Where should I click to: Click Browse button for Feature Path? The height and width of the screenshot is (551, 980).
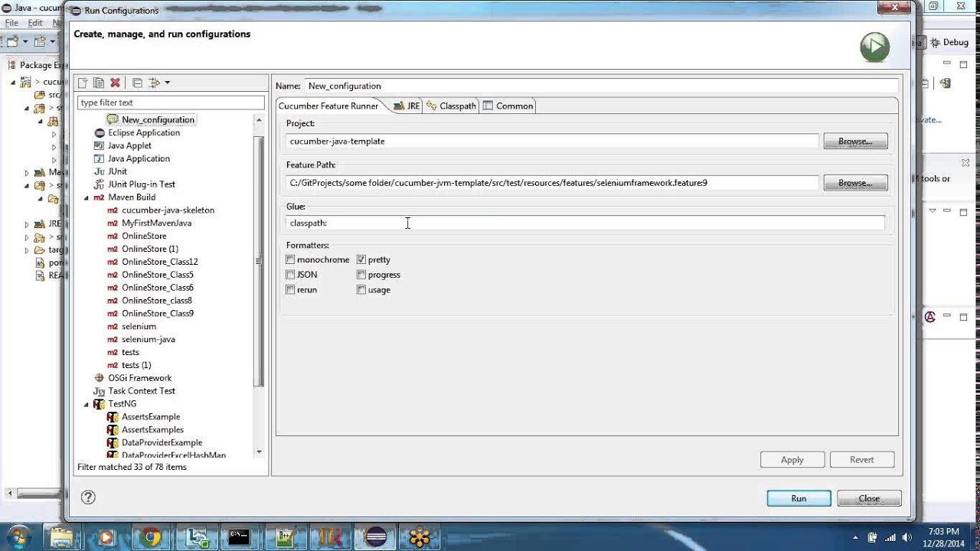pyautogui.click(x=855, y=183)
